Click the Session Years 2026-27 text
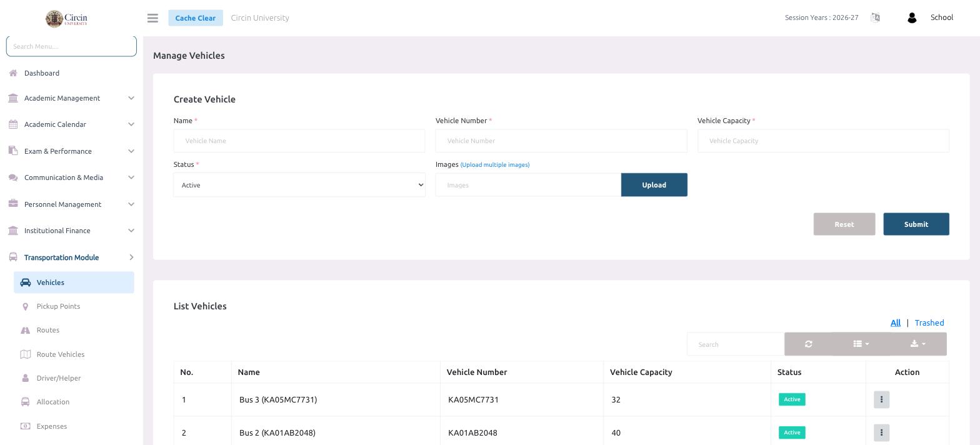The width and height of the screenshot is (980, 445). pyautogui.click(x=821, y=17)
